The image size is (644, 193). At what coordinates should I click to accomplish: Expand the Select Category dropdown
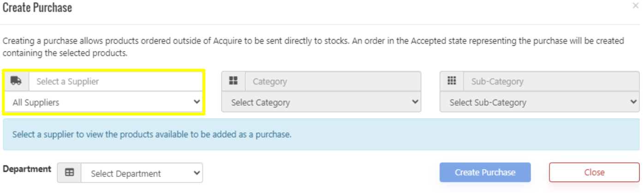point(321,102)
